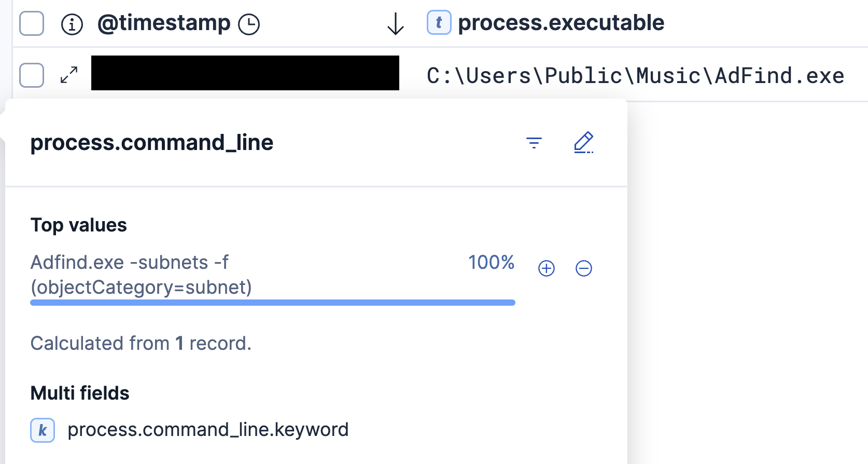Click the descending sort arrow on @timestamp
Image resolution: width=868 pixels, height=464 pixels.
[396, 24]
